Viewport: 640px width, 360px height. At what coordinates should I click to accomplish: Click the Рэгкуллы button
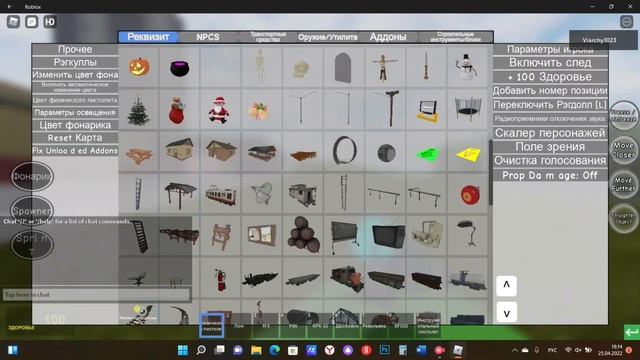click(x=75, y=62)
